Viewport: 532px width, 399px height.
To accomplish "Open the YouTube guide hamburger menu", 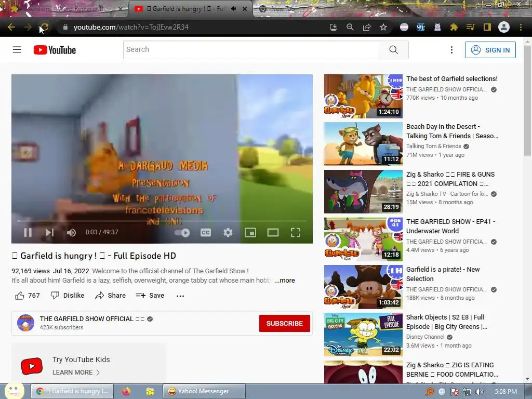I will (x=17, y=50).
